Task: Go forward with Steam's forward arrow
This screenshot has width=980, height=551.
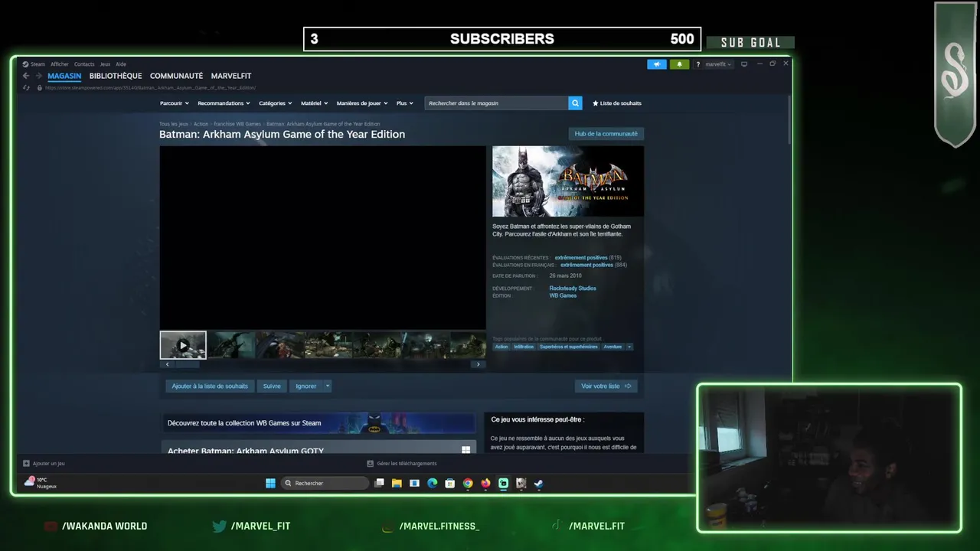Action: pos(38,76)
